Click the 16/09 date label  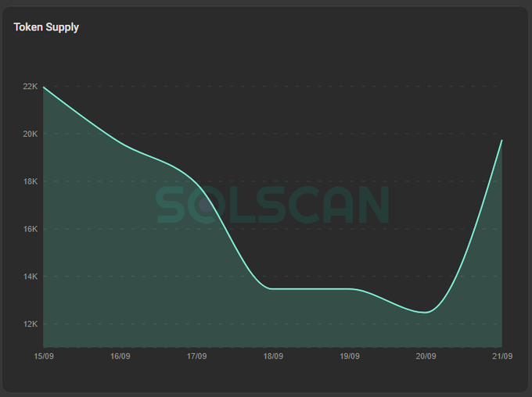click(x=120, y=356)
